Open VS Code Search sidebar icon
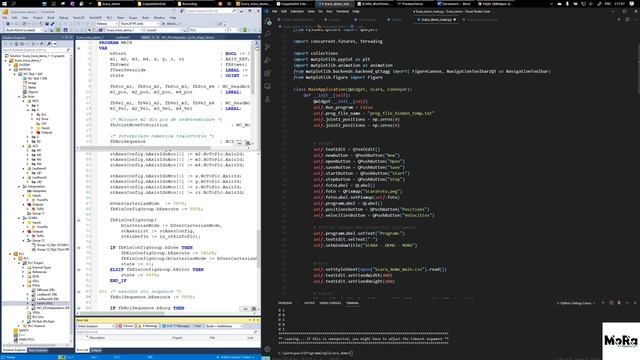The width and height of the screenshot is (640, 360). point(268,34)
